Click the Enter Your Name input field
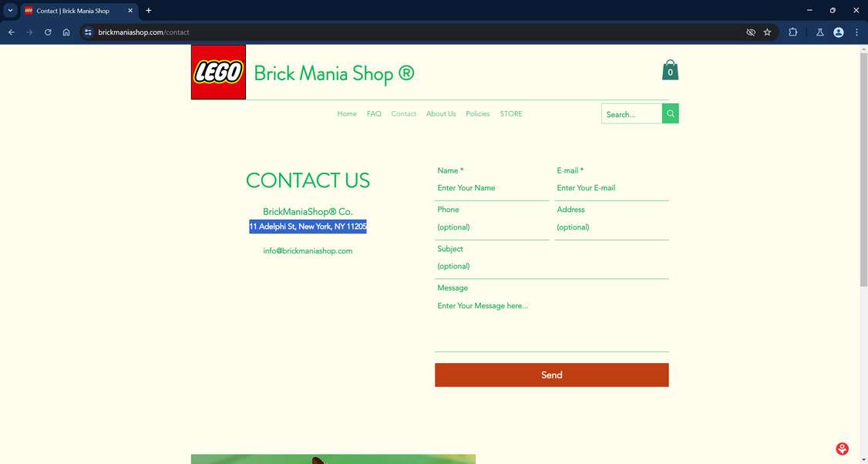This screenshot has height=464, width=868. 492,187
